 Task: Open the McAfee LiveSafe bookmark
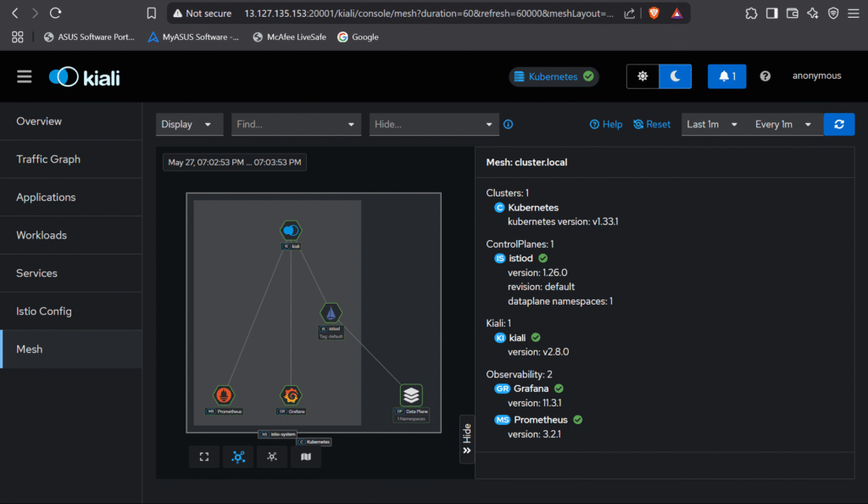[x=289, y=37]
